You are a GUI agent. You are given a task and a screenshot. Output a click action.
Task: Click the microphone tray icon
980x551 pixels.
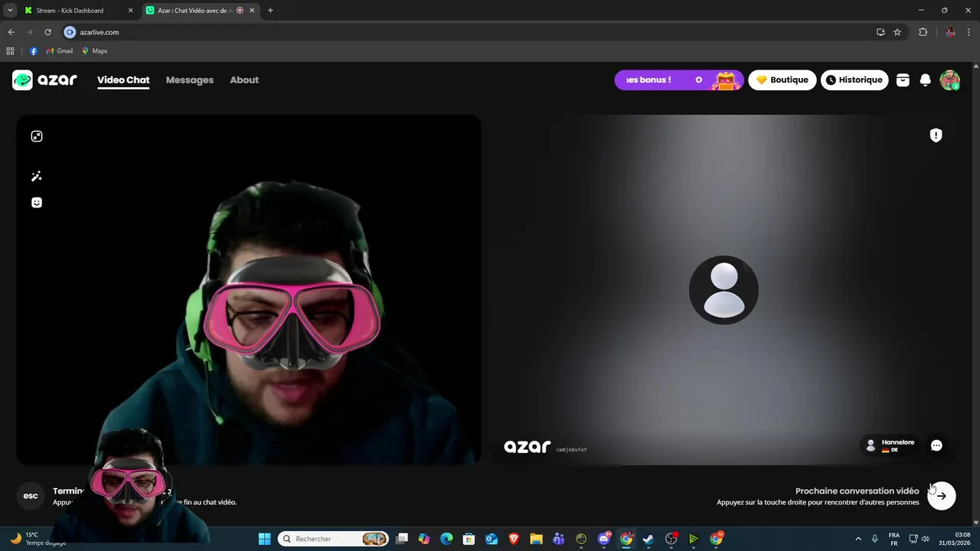point(874,539)
